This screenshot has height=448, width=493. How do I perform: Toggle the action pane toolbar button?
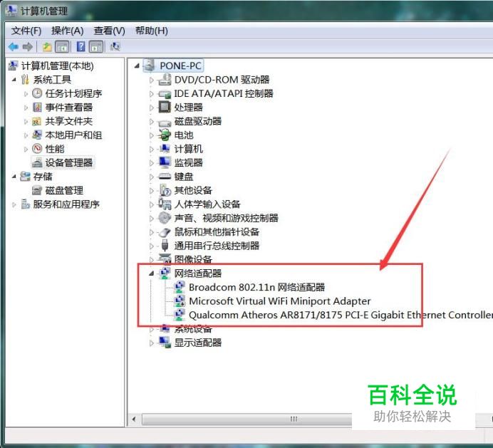point(96,47)
